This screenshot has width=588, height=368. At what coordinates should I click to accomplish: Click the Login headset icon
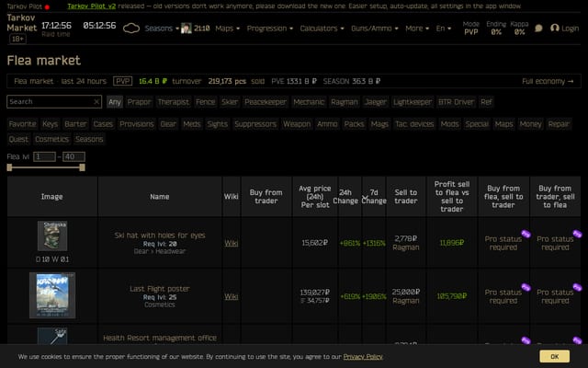(x=555, y=28)
